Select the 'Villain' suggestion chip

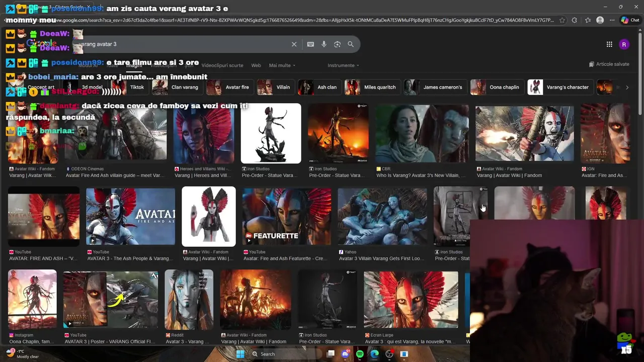pos(275,87)
